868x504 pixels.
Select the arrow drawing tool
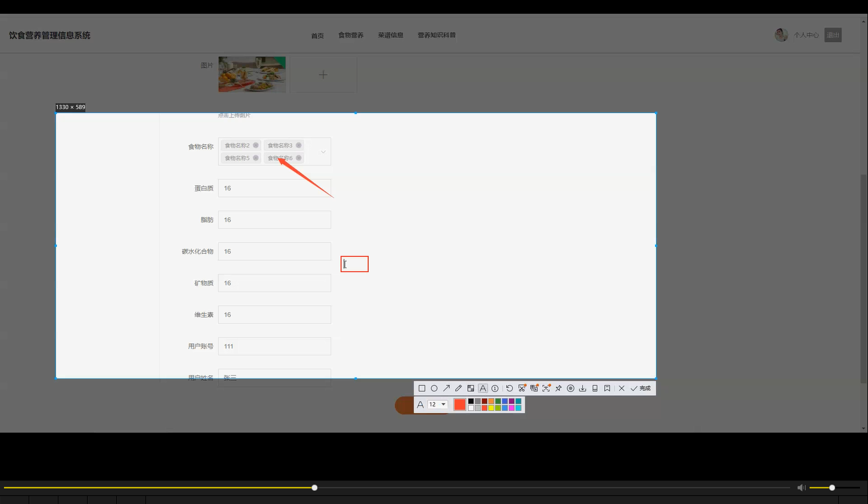[x=446, y=388]
